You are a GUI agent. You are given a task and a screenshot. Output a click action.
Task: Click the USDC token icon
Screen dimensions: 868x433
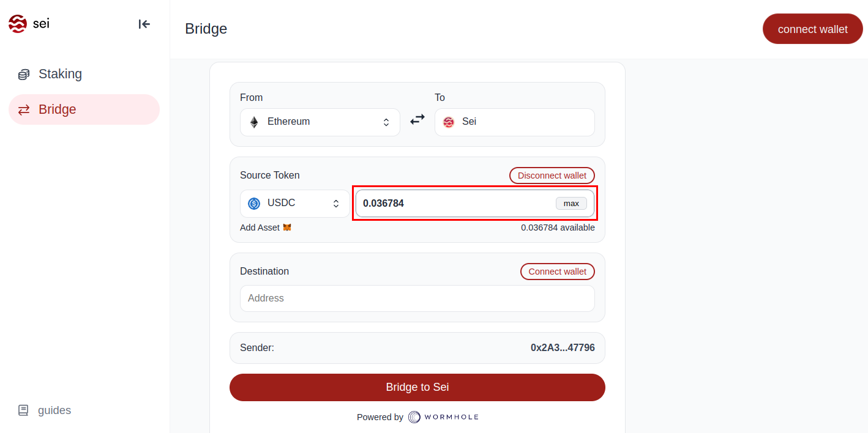(x=254, y=204)
